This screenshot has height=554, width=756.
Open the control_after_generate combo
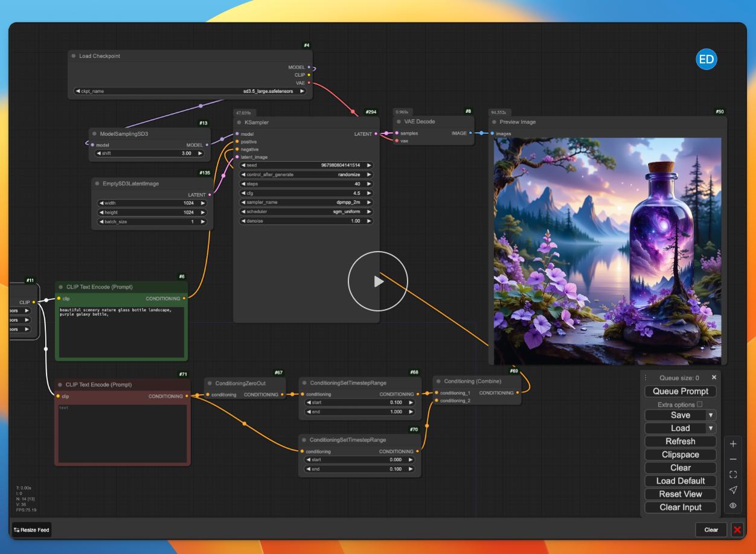tap(306, 174)
